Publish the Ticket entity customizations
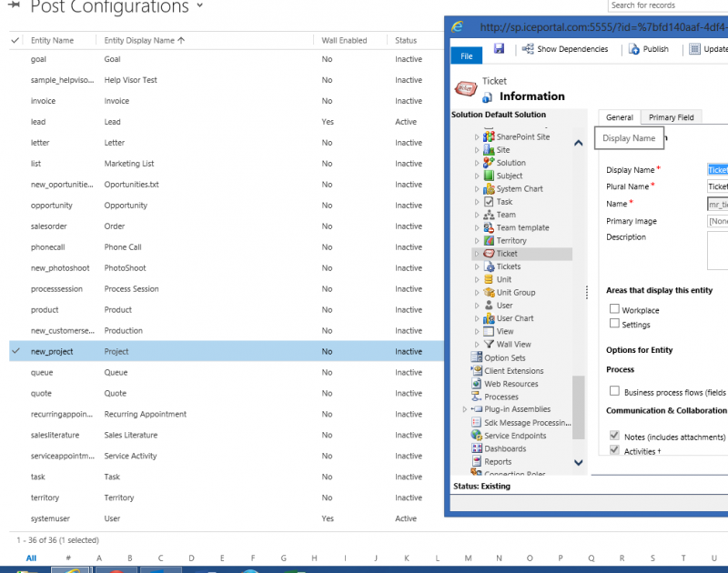The height and width of the screenshot is (573, 728). click(x=648, y=49)
